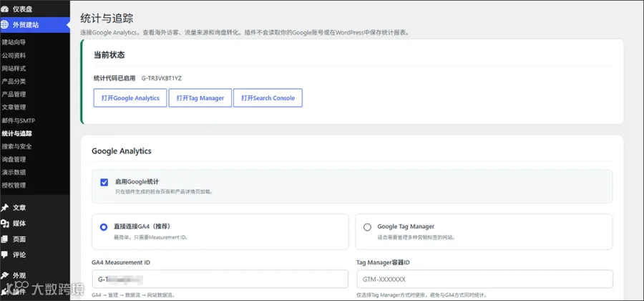The height and width of the screenshot is (301, 644).
Task: Click the media icon next to 媒体
Action: tap(5, 224)
